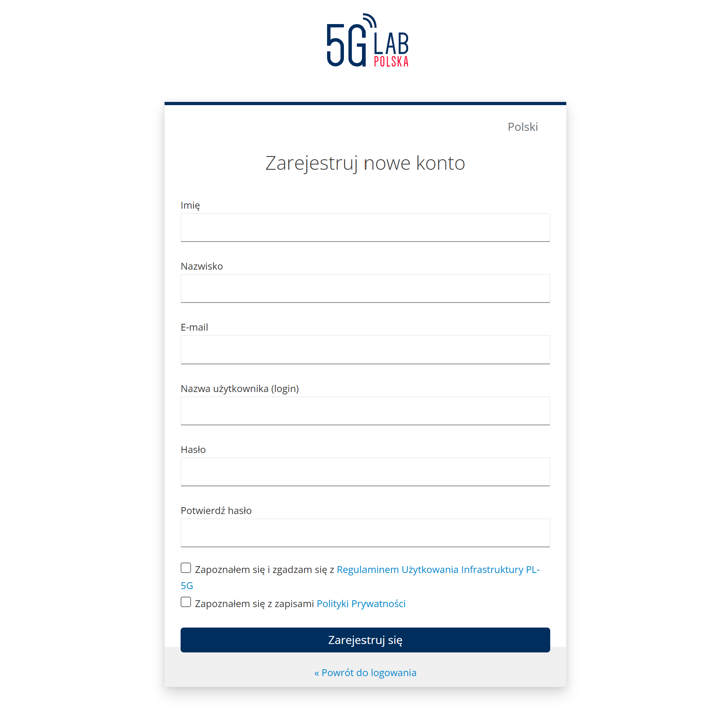Click the 5G Lab Polska logo

pyautogui.click(x=367, y=41)
